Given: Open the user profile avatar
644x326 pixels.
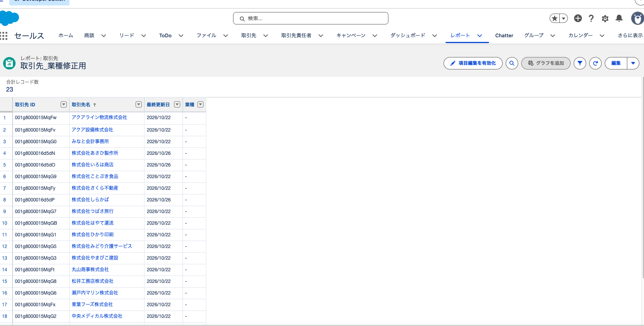Looking at the screenshot, I should (x=637, y=18).
